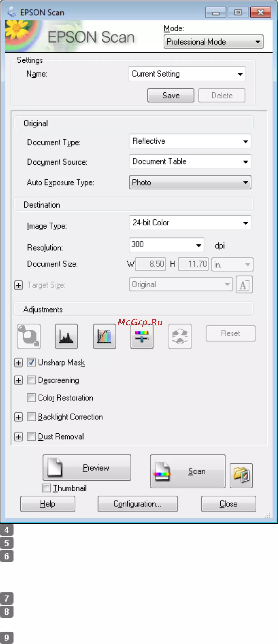Click the EPSON Scan title bar icon
The image size is (278, 644).
point(12,12)
